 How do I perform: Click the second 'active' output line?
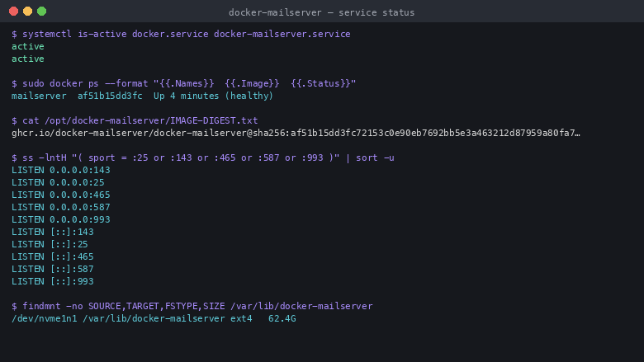point(28,59)
